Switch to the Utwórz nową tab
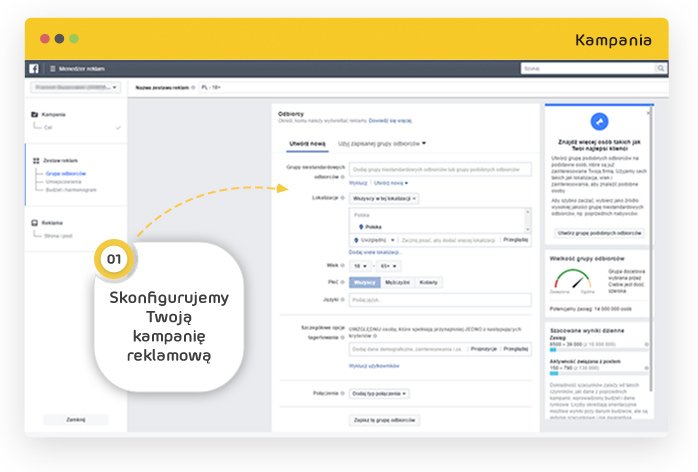The height and width of the screenshot is (472, 698). pos(302,143)
